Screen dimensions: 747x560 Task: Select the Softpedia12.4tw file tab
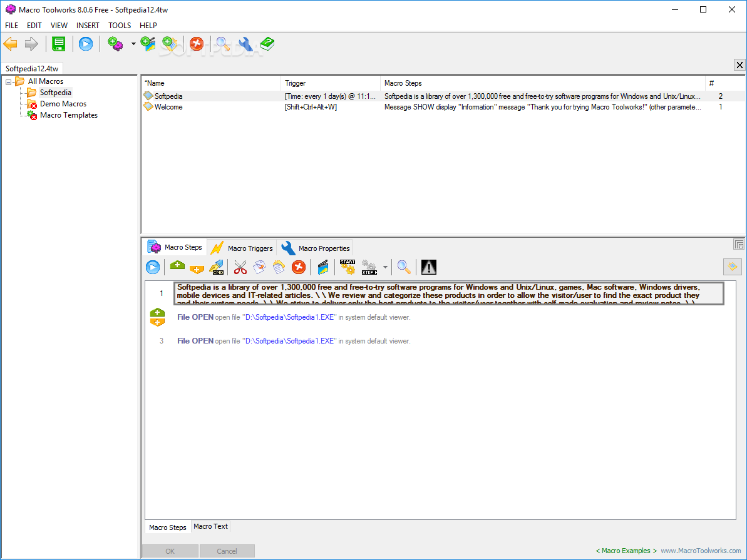tap(32, 69)
